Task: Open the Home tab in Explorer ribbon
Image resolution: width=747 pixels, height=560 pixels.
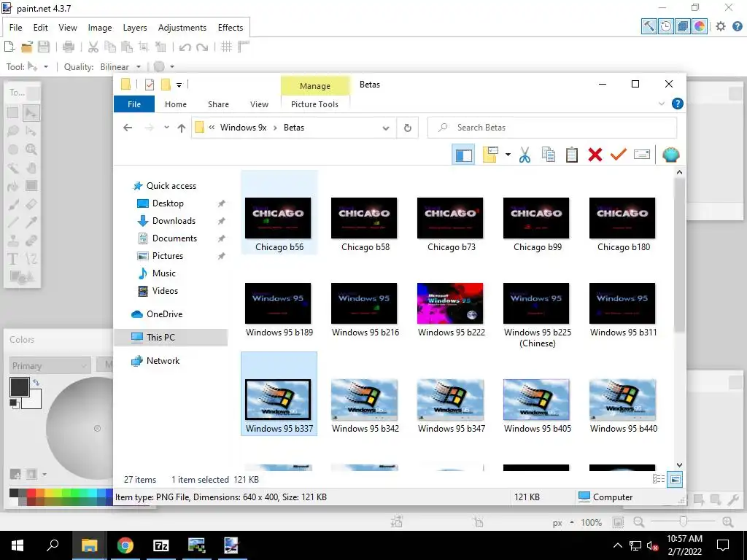Action: pos(176,104)
